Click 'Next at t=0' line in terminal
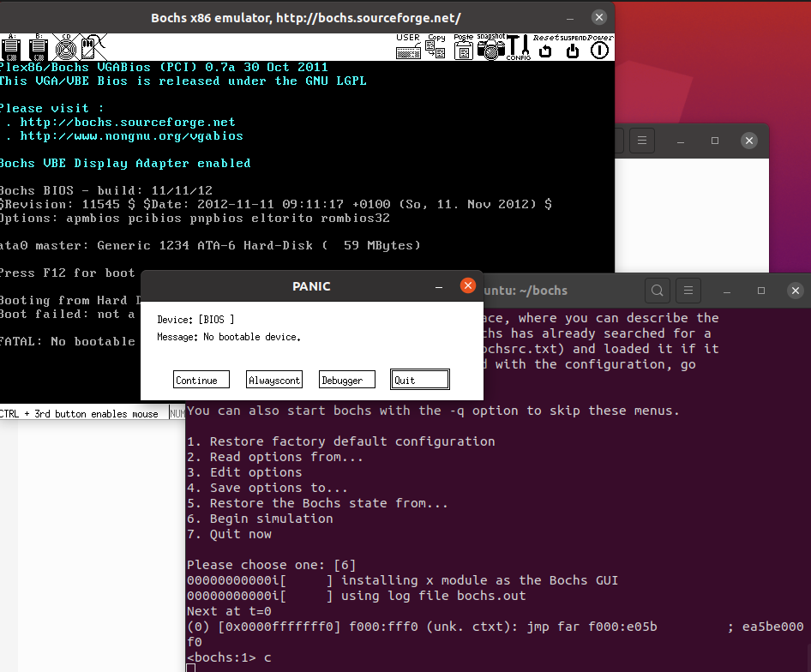Image resolution: width=811 pixels, height=672 pixels. pyautogui.click(x=229, y=611)
